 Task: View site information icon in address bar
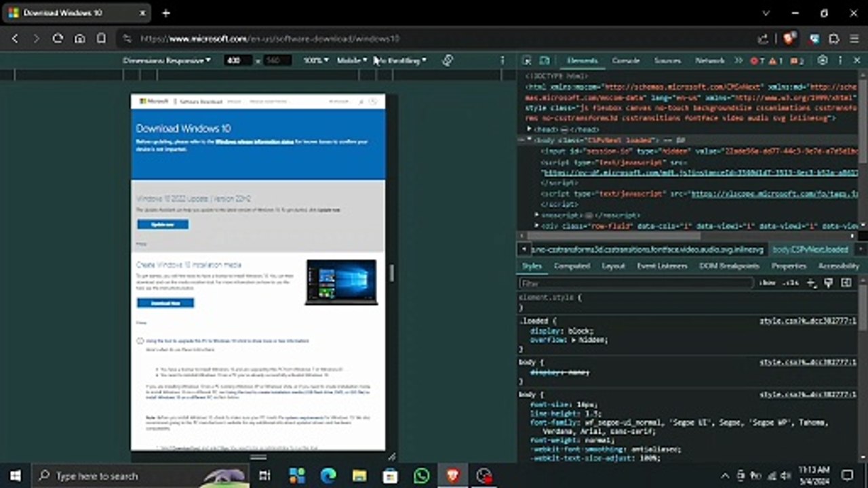(x=127, y=39)
